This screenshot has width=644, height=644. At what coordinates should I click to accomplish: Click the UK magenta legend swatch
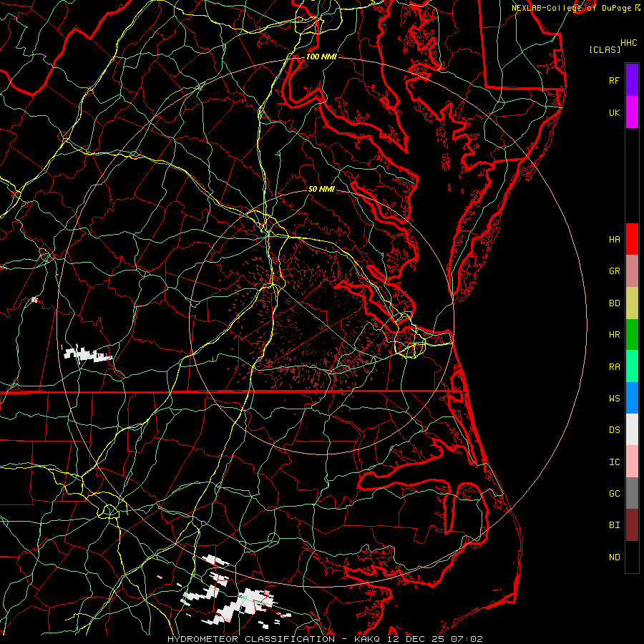[x=632, y=112]
